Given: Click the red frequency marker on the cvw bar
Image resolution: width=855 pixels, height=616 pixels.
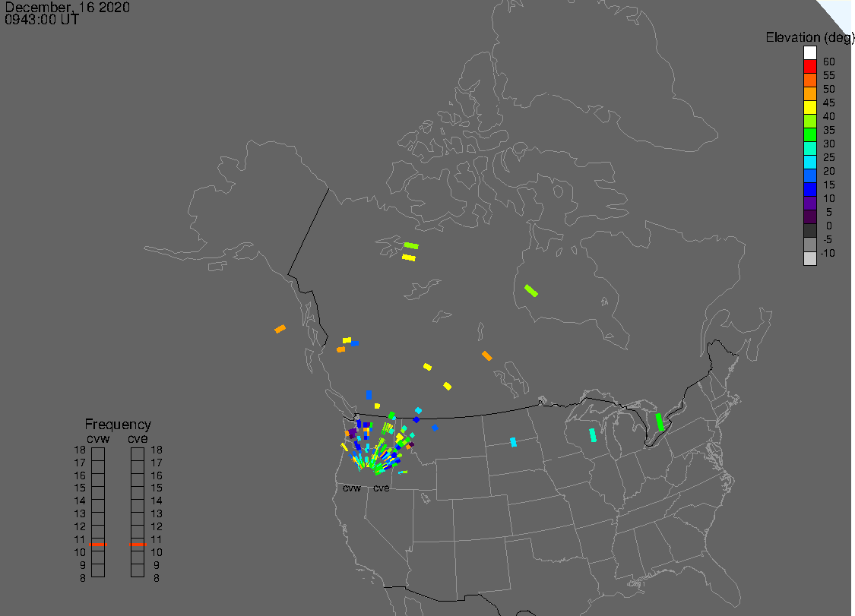Looking at the screenshot, I should coord(98,544).
